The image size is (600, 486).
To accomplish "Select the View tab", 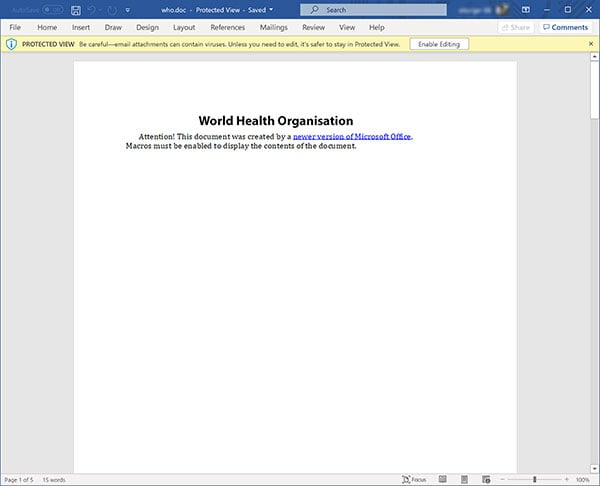I will [347, 28].
